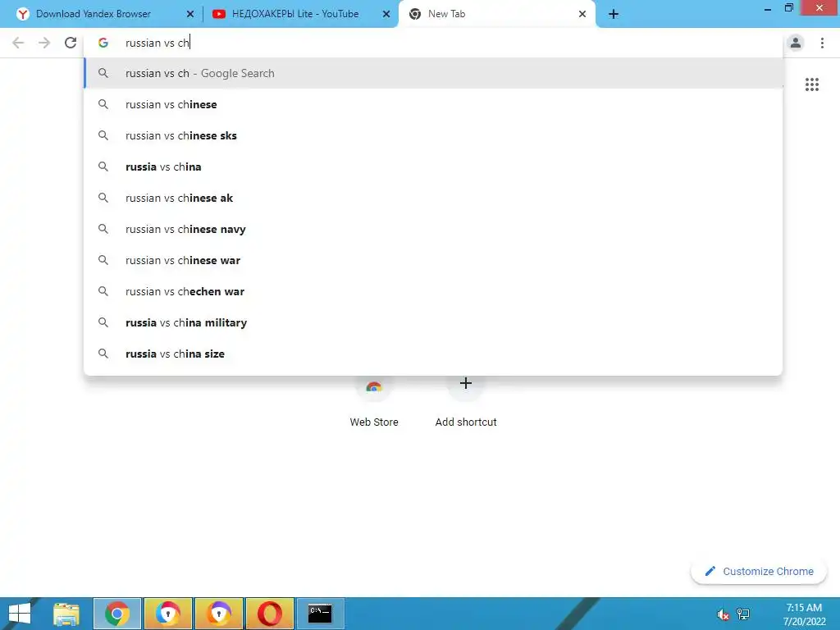Open the taskbar icon left of Opera
This screenshot has height=630, width=840.
click(219, 614)
